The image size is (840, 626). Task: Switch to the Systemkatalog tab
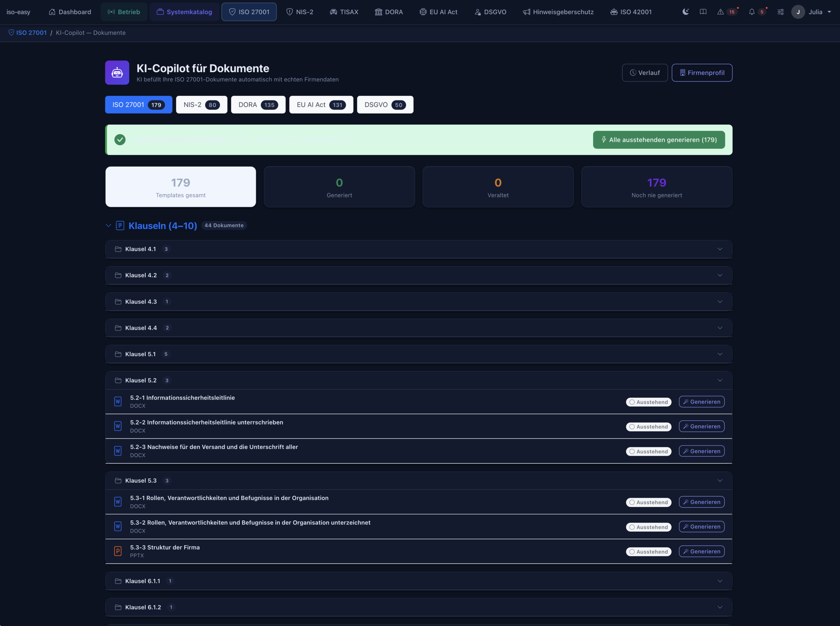click(184, 12)
